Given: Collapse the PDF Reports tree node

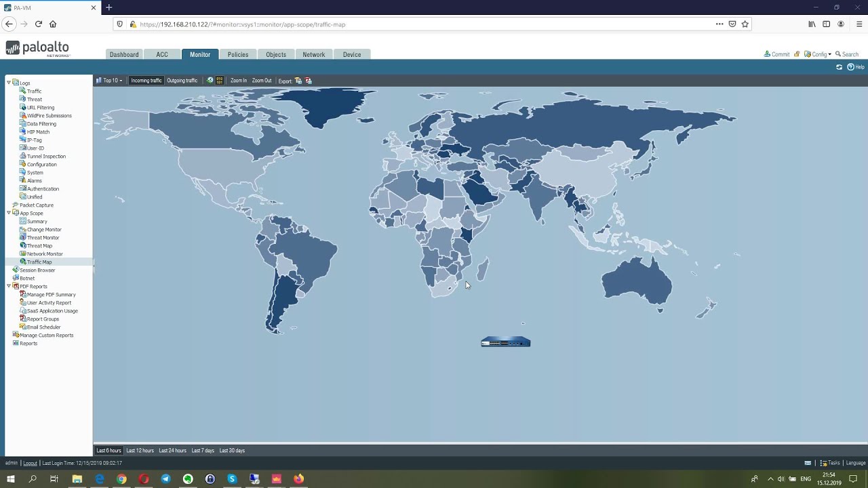Looking at the screenshot, I should 9,286.
